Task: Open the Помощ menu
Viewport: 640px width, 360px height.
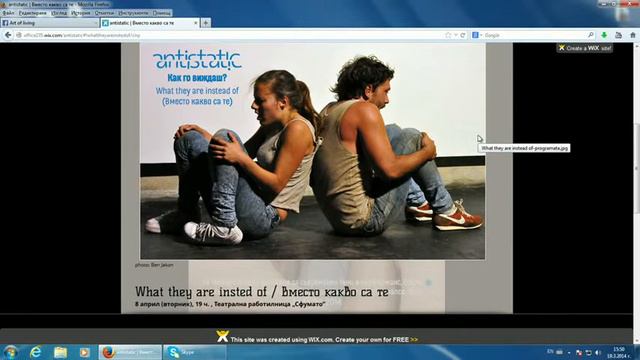Action: [162, 13]
